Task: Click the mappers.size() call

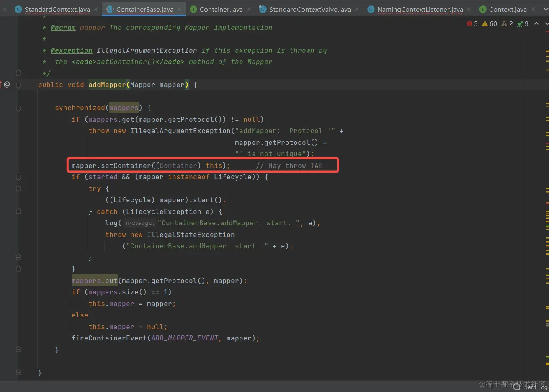Action: [x=118, y=292]
